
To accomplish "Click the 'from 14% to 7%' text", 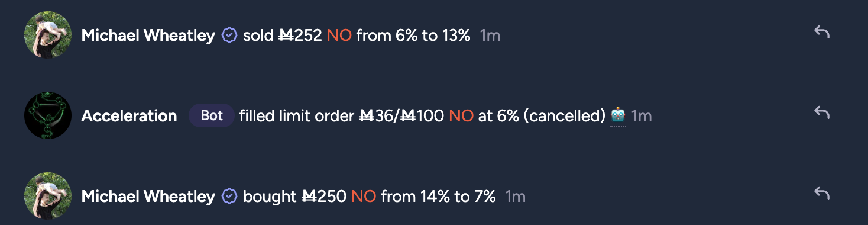I will coord(438,197).
